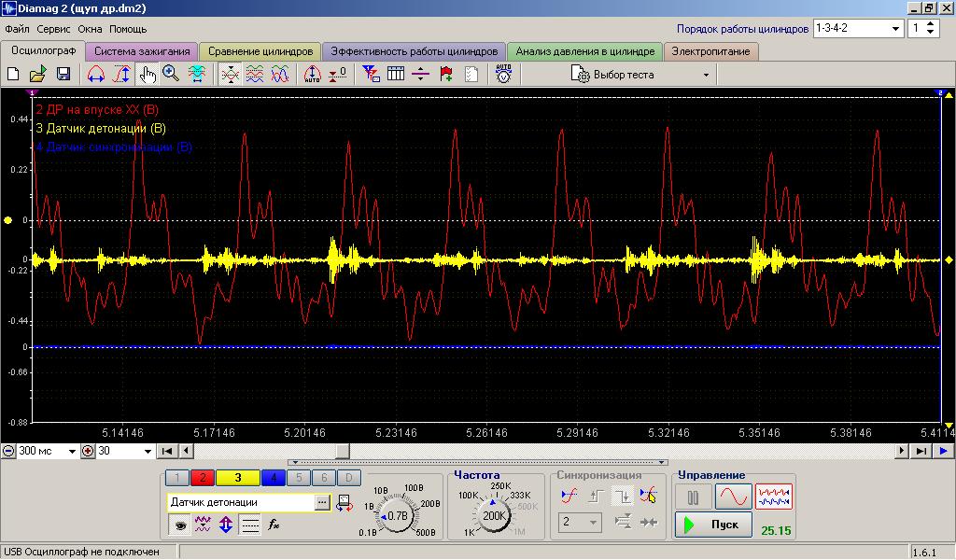Select the dual red-blue waveform mode button
This screenshot has height=560, width=956.
(x=774, y=497)
